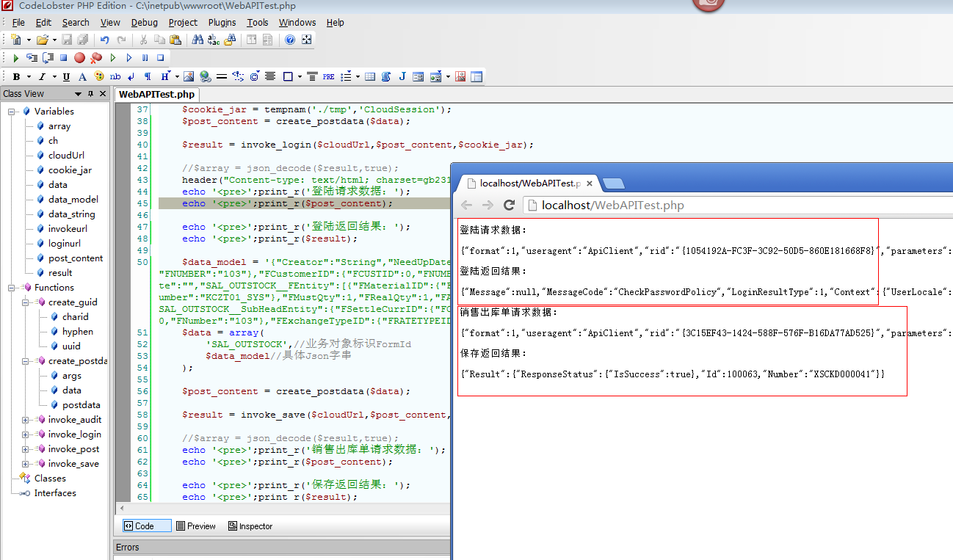The image size is (953, 560).
Task: Switch to the Preview view tab
Action: point(196,526)
